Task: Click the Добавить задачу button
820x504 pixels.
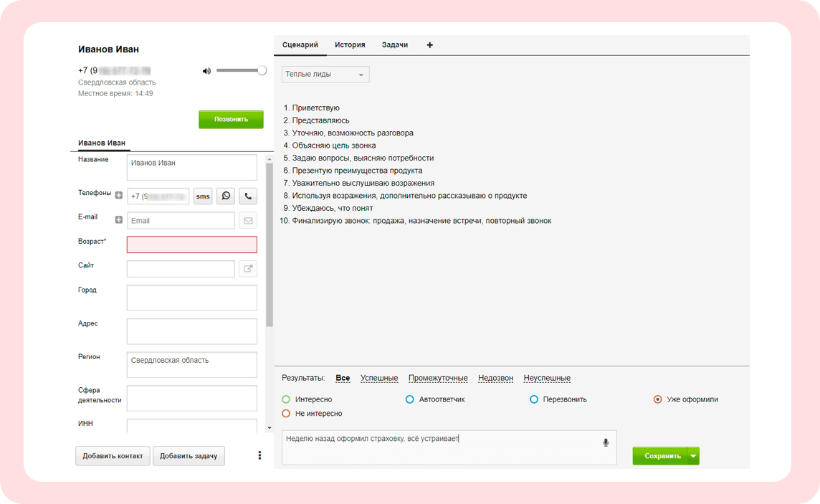Action: click(189, 456)
